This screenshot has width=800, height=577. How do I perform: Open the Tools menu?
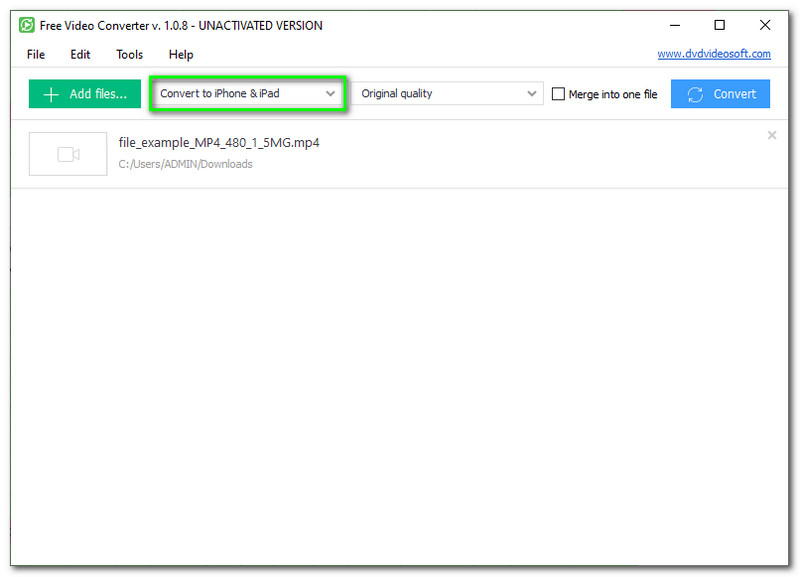130,55
